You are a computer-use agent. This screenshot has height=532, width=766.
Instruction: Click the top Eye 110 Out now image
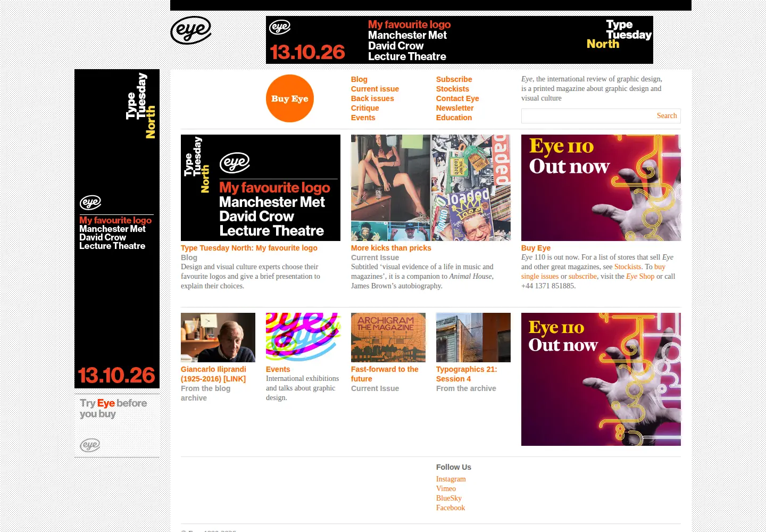pos(601,188)
